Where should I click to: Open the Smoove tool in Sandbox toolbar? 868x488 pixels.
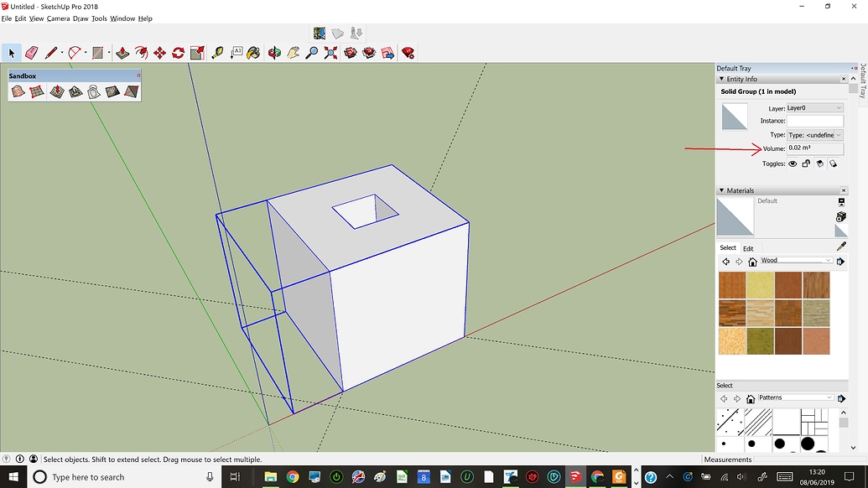coord(56,91)
